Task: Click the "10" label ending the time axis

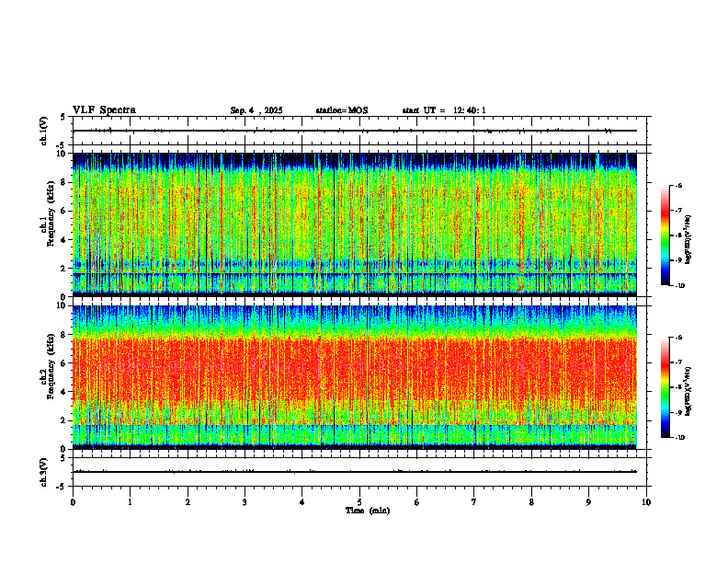Action: [x=646, y=502]
